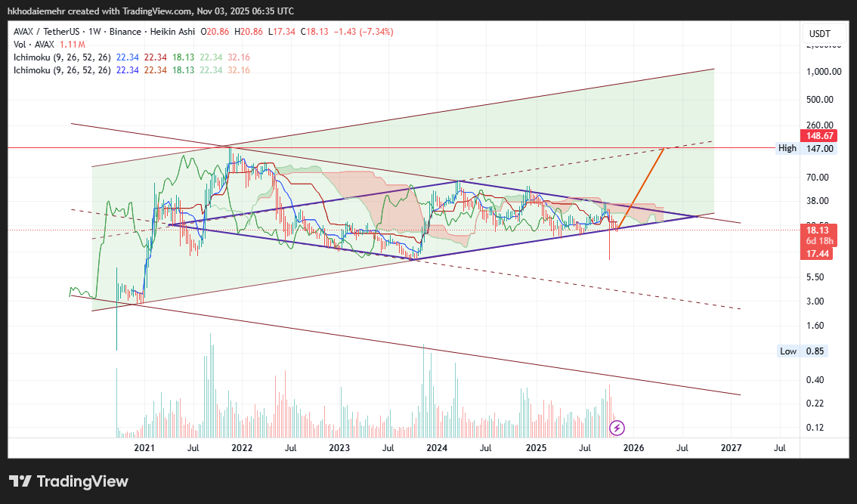Click the 2021 label on time axis
This screenshot has width=857, height=504.
[144, 448]
